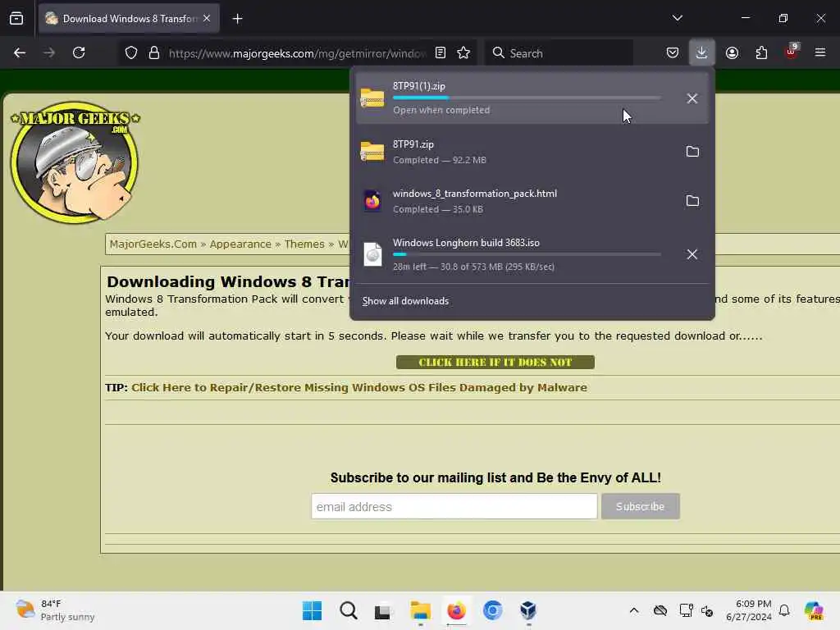Click the Subscribe button
840x630 pixels.
tap(640, 506)
